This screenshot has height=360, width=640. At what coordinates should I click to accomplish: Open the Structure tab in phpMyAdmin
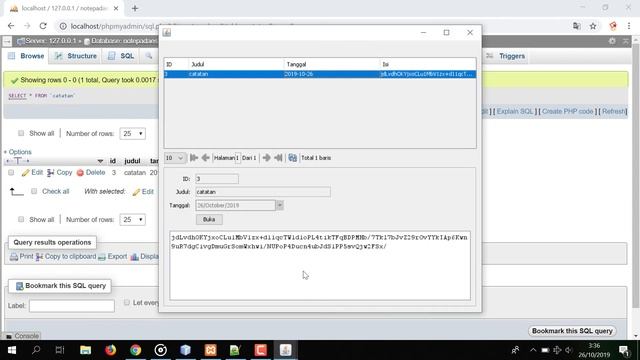coord(76,56)
